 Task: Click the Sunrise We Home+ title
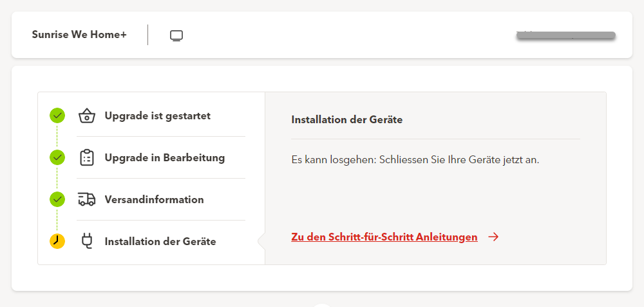tap(79, 35)
